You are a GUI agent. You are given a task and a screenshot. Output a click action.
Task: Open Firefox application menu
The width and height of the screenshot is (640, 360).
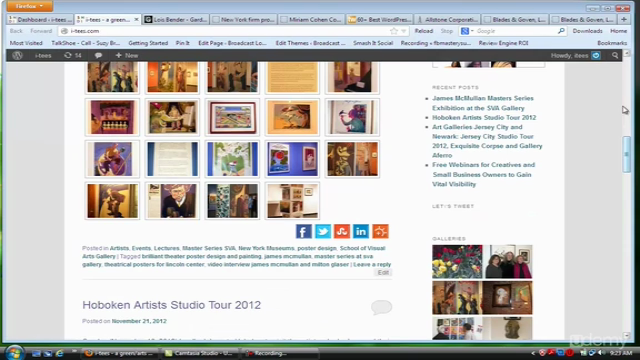click(29, 6)
